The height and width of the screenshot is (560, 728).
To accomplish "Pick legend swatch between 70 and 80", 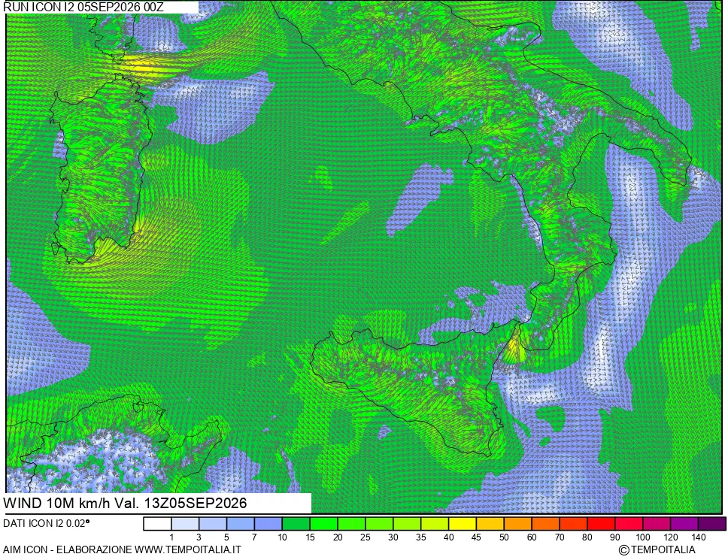I will pyautogui.click(x=573, y=524).
